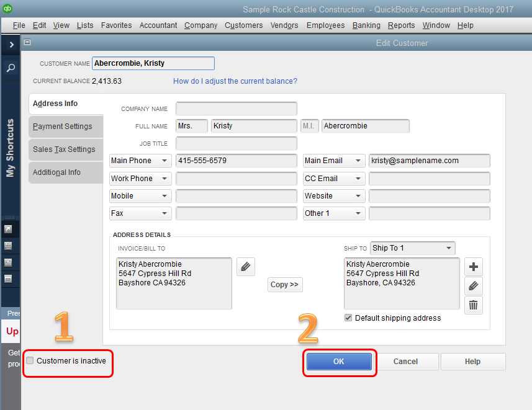Open the Company menu
Viewport: 532px width, 410px height.
pos(201,25)
